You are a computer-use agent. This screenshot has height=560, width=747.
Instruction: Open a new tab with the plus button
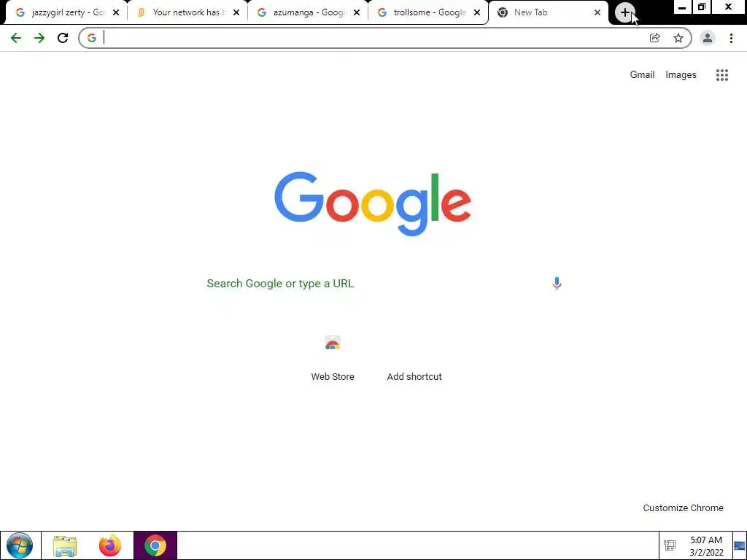point(625,12)
